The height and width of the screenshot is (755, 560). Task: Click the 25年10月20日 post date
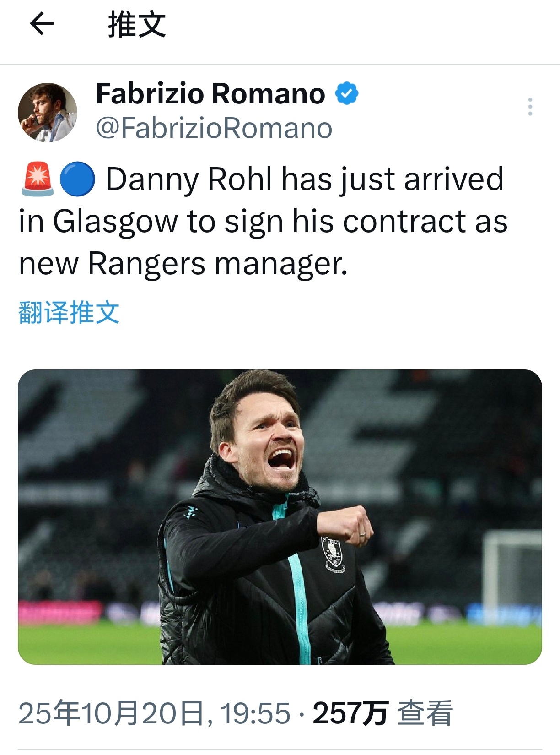click(111, 713)
